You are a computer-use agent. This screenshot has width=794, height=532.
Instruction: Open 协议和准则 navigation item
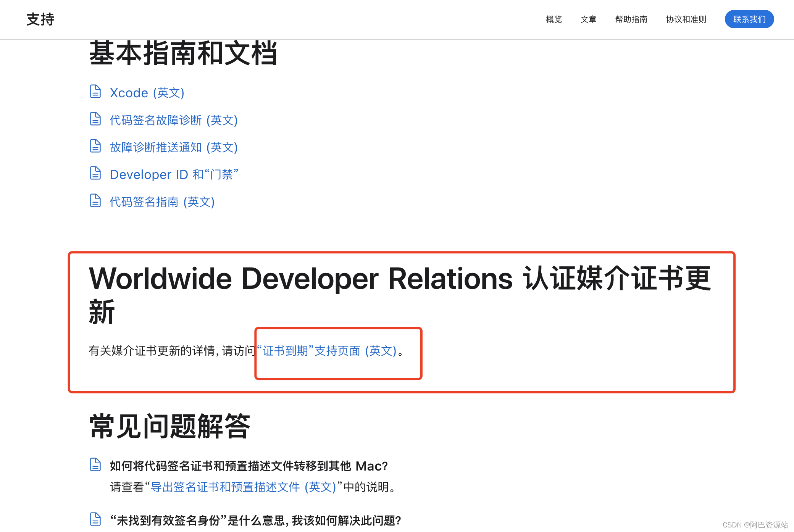click(686, 19)
